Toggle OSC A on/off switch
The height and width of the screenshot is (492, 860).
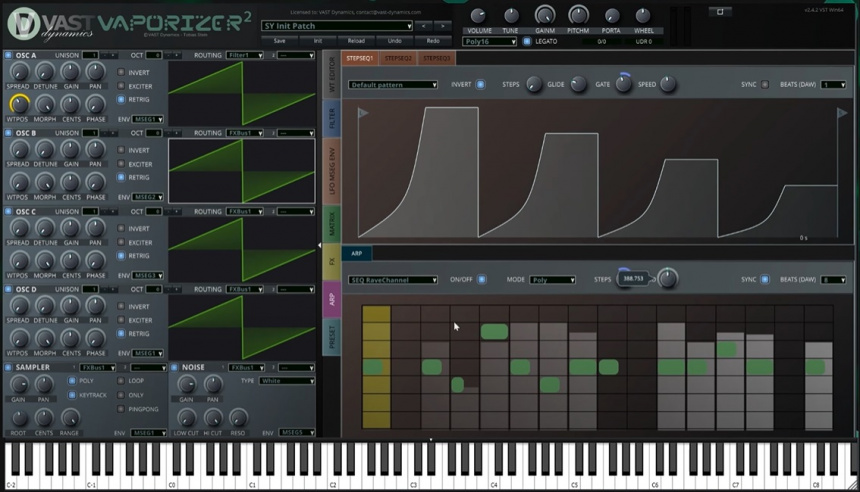pos(8,55)
